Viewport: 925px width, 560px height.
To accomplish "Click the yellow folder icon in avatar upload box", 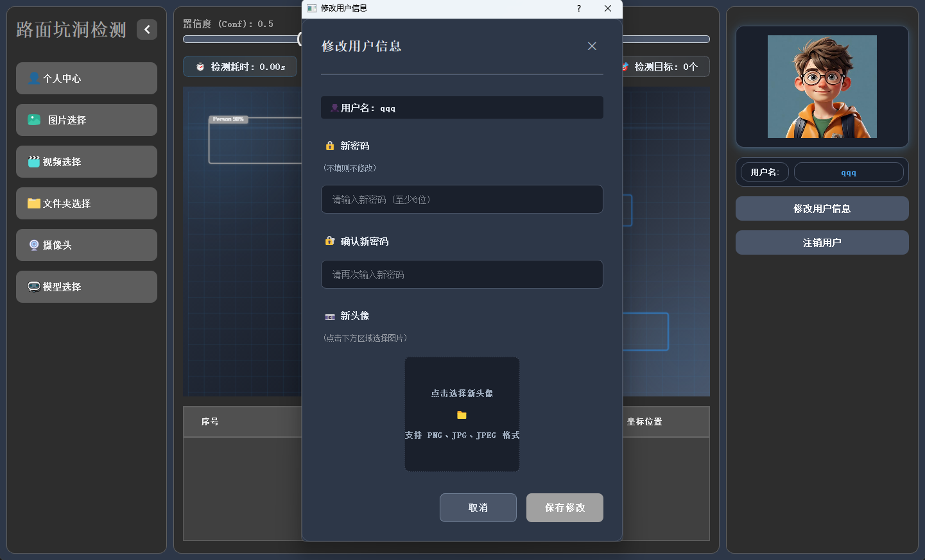I will click(462, 415).
